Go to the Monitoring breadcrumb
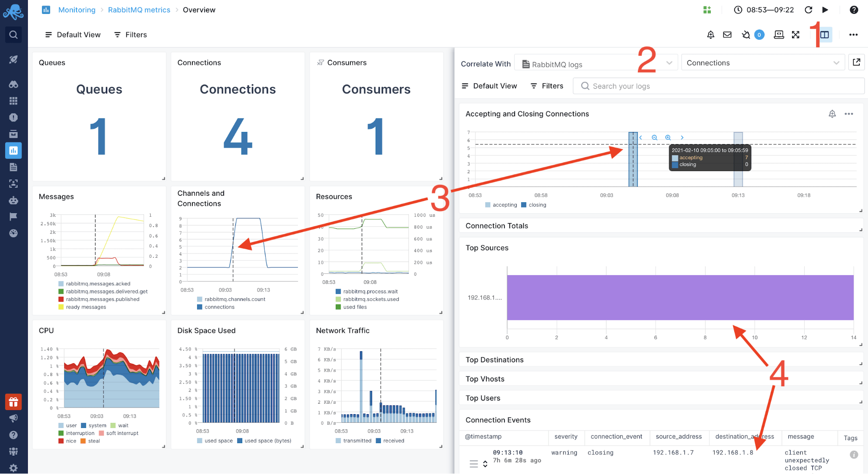 point(77,10)
